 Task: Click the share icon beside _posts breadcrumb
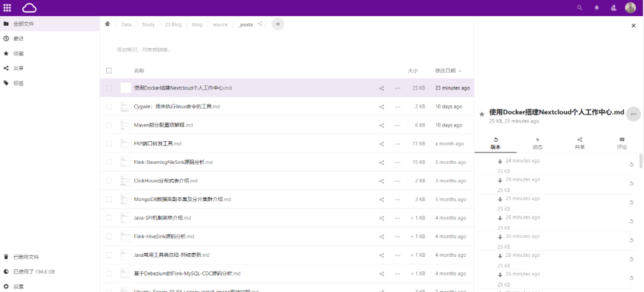pos(259,24)
